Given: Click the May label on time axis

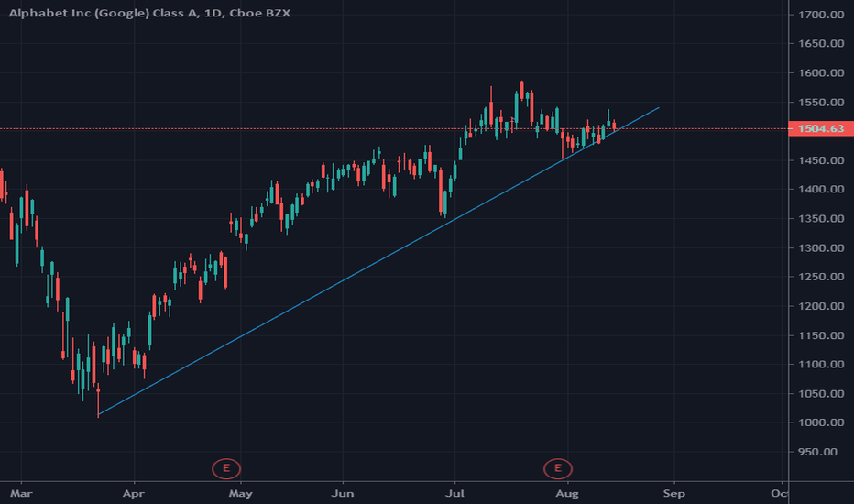Looking at the screenshot, I should (x=240, y=494).
